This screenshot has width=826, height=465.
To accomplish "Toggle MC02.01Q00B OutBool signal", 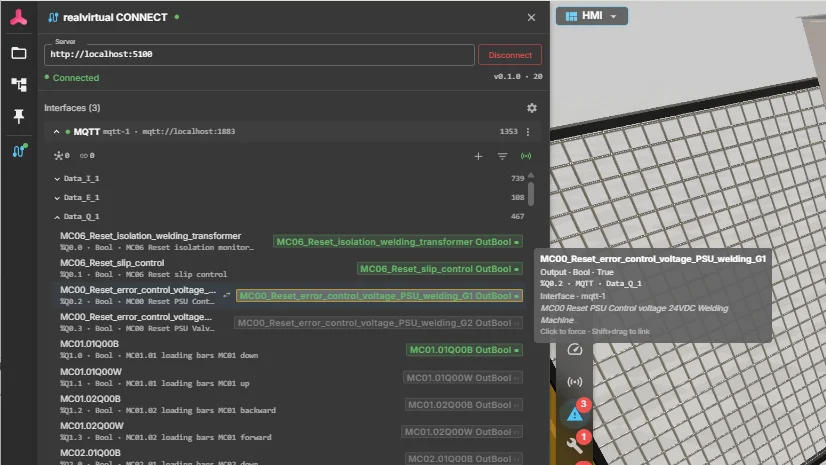I will tap(464, 459).
